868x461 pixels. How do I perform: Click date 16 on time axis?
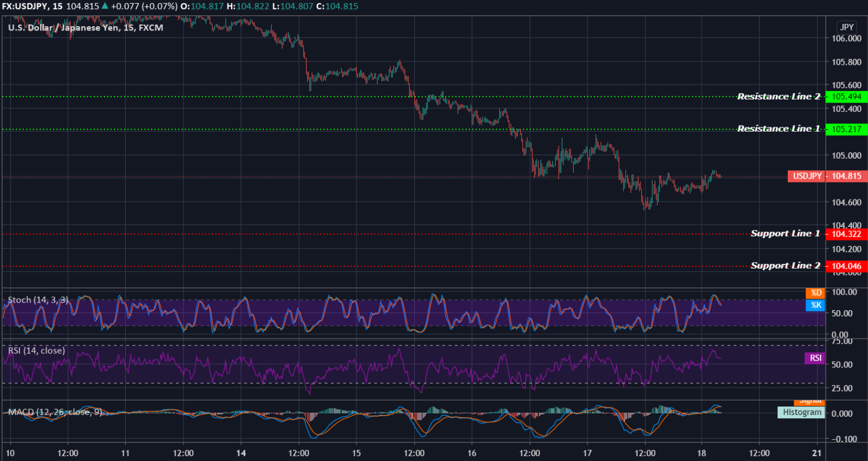coord(472,453)
